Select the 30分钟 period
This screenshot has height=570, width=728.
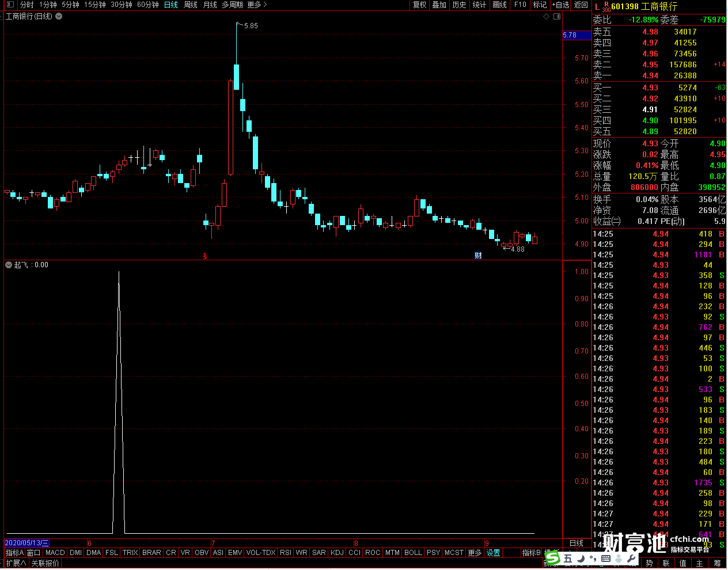[122, 5]
